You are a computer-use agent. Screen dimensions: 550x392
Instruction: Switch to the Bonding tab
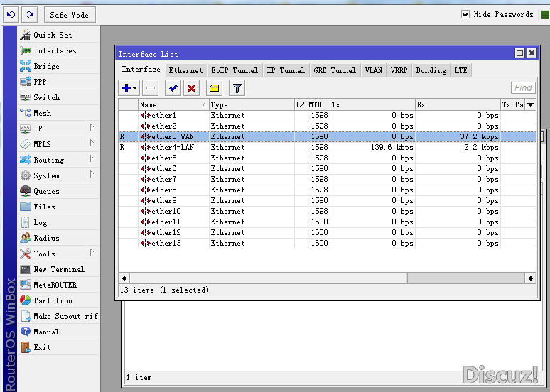click(x=431, y=70)
